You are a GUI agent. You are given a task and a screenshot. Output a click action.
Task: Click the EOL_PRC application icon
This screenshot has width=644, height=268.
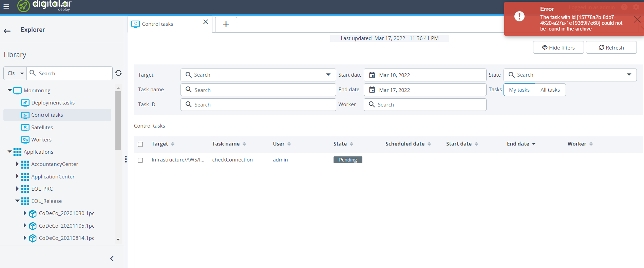pos(25,189)
